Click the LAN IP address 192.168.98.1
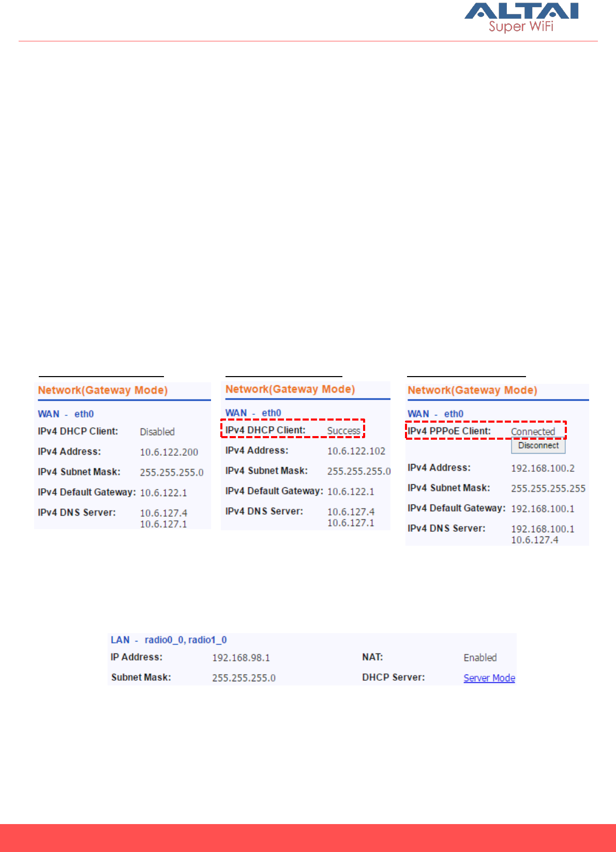This screenshot has height=852, width=616. [x=241, y=658]
